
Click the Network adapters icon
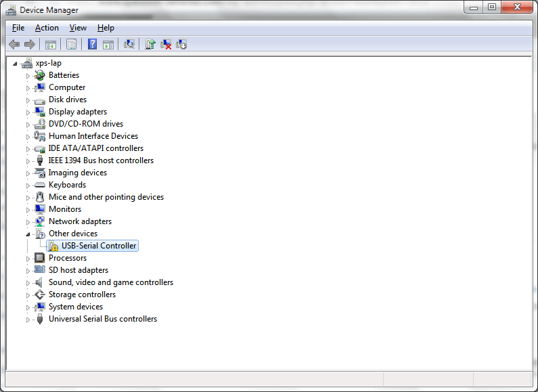[x=40, y=221]
